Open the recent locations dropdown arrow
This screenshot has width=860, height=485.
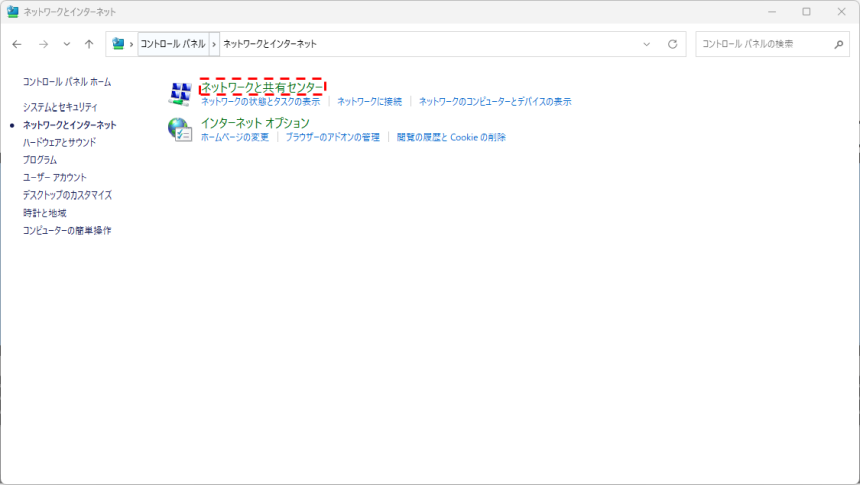(66, 44)
